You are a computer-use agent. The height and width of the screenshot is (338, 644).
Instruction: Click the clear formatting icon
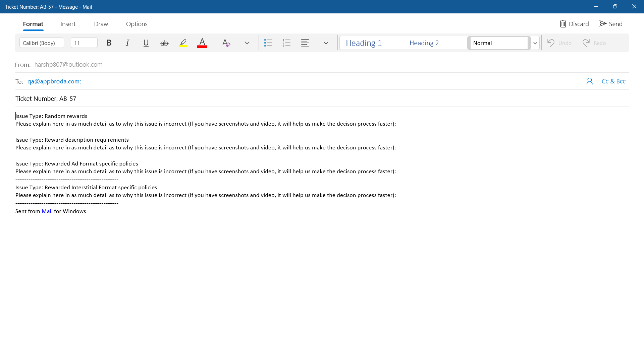(x=226, y=43)
